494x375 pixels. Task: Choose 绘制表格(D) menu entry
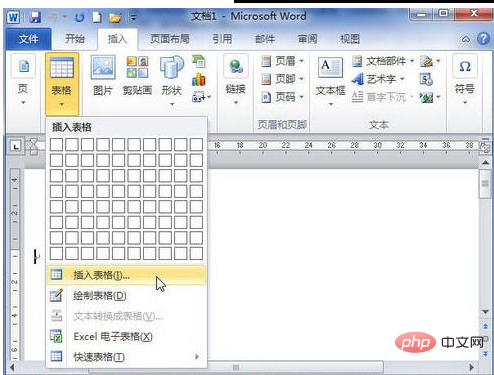pyautogui.click(x=126, y=295)
